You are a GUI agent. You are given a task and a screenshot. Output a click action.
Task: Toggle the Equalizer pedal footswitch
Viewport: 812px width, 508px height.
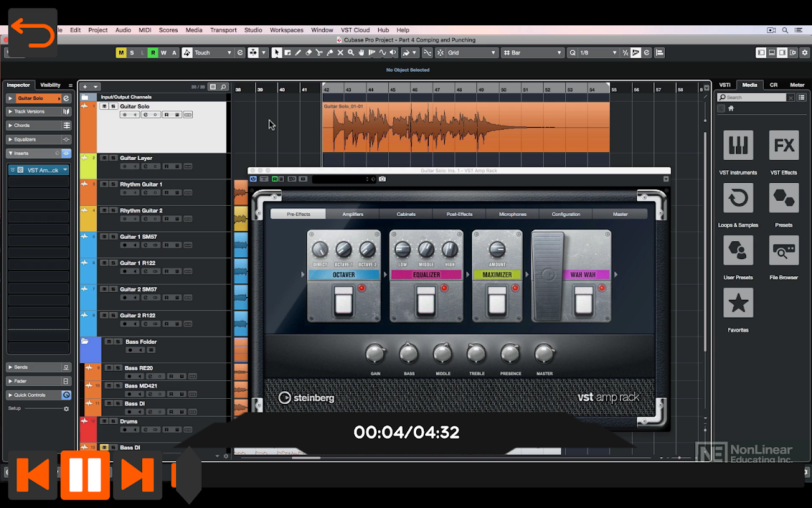coord(426,300)
